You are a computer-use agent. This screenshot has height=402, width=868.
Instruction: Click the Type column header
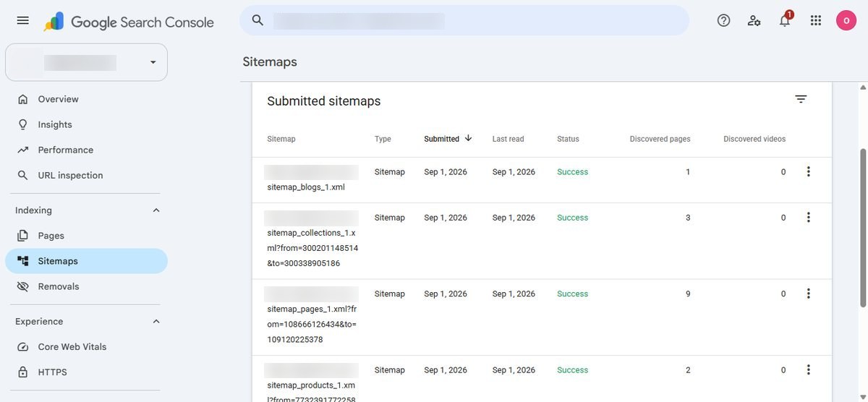pos(383,139)
